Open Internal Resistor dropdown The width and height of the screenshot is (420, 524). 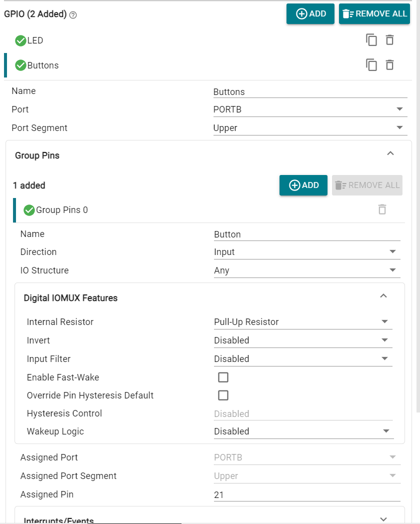click(x=302, y=322)
